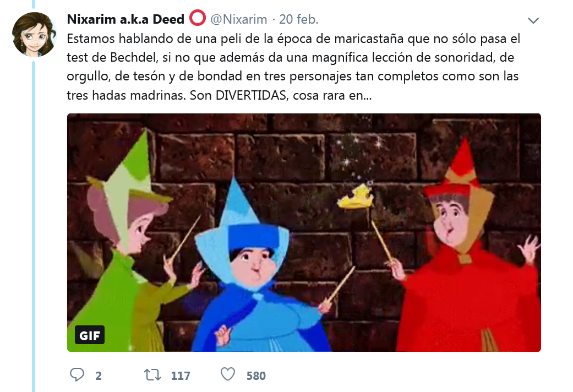Open the display name Nixarim a.k.a Deed
Image resolution: width=573 pixels, height=392 pixels.
125,19
